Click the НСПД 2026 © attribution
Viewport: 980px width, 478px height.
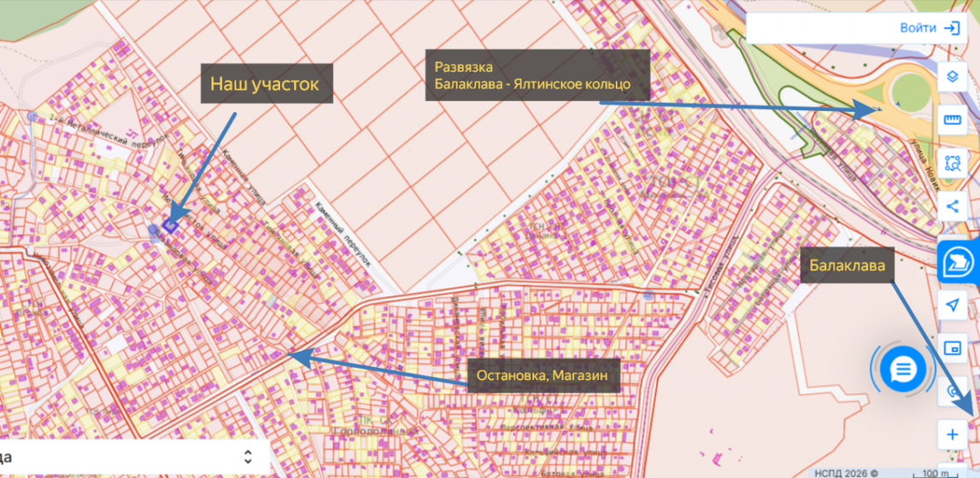[846, 473]
